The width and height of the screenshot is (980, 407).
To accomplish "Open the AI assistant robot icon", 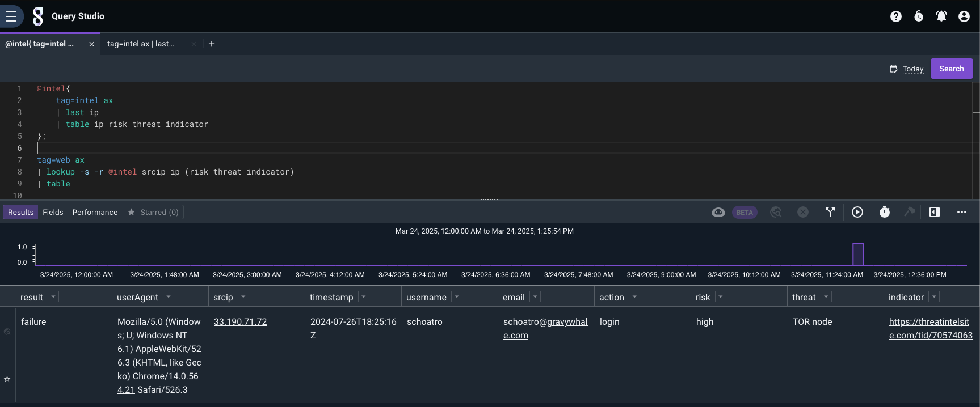I will click(718, 212).
